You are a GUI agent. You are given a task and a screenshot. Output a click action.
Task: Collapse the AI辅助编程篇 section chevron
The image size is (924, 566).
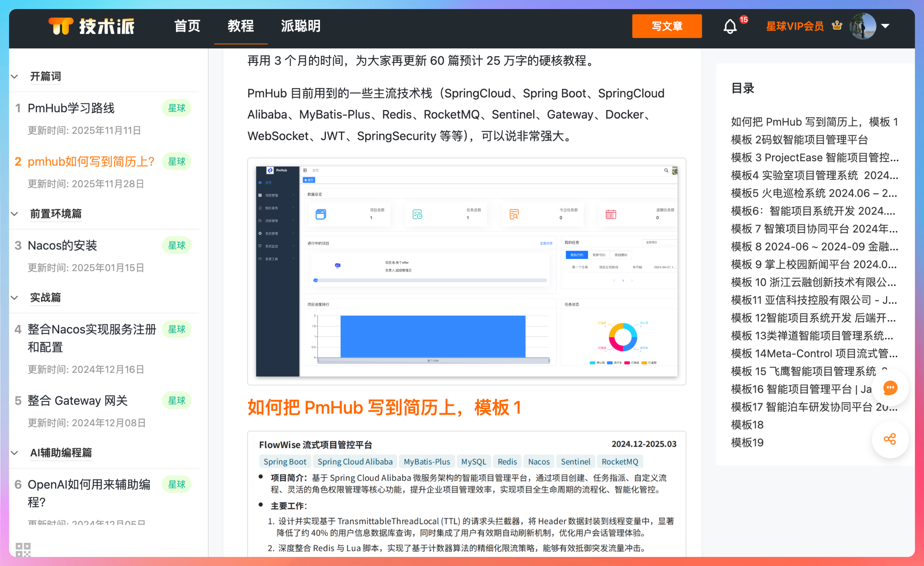[x=14, y=453]
